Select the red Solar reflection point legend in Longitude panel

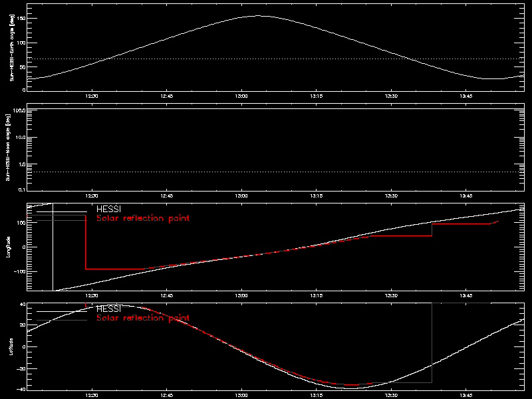click(x=143, y=218)
